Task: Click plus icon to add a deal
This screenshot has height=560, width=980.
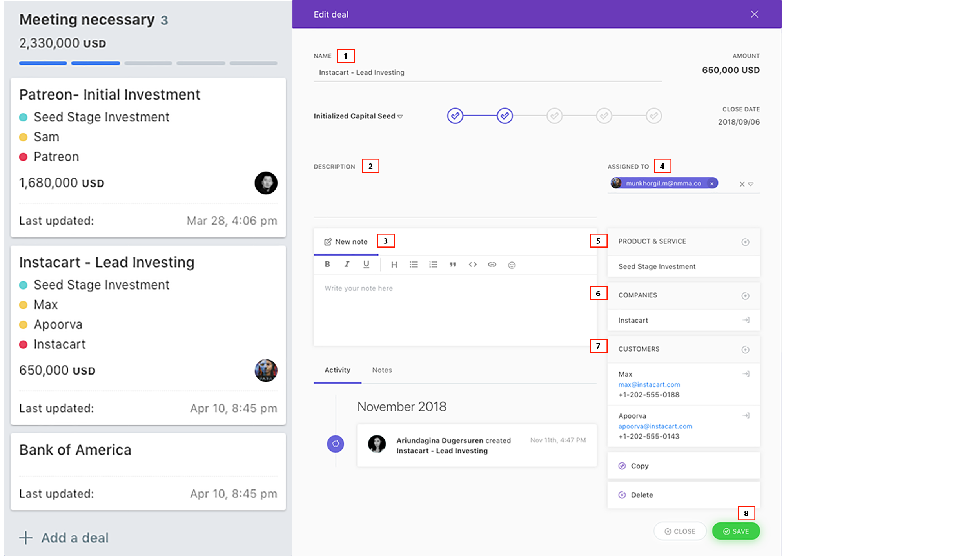Action: tap(26, 538)
